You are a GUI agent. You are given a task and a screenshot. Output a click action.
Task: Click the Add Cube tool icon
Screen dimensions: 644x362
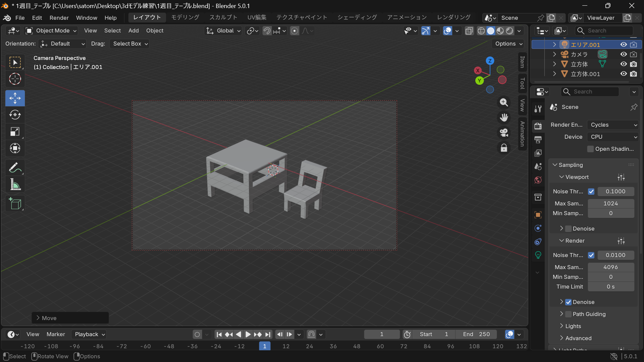click(x=15, y=204)
